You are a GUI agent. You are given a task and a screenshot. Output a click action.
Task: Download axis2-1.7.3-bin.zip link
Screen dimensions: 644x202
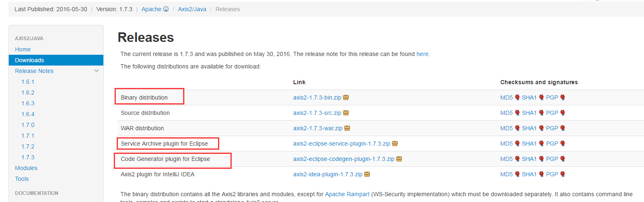[317, 97]
